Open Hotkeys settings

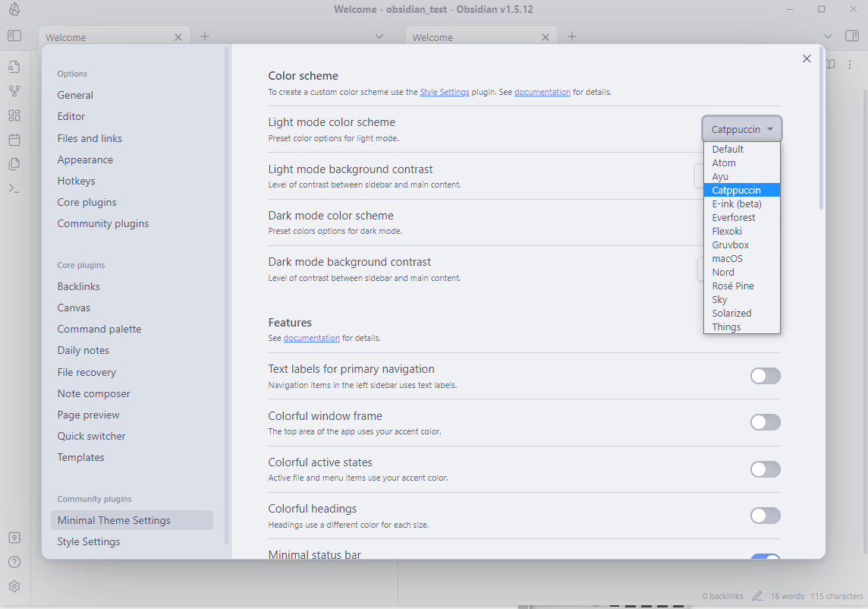77,181
